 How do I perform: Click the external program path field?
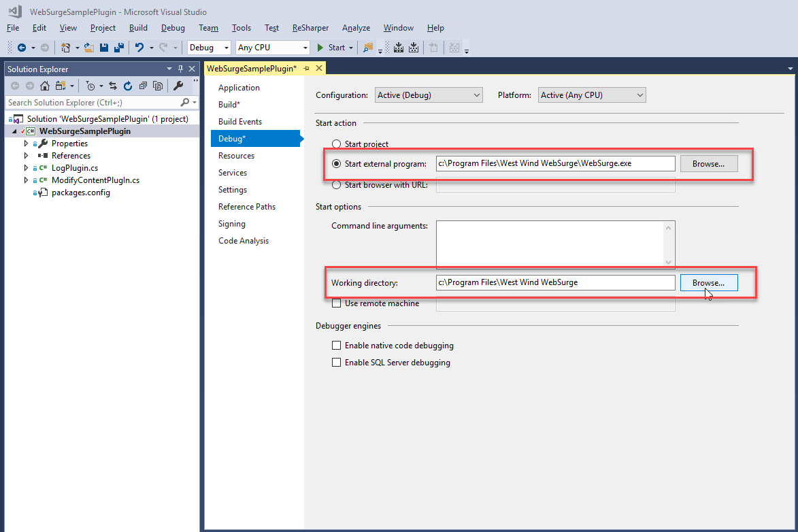coord(555,163)
